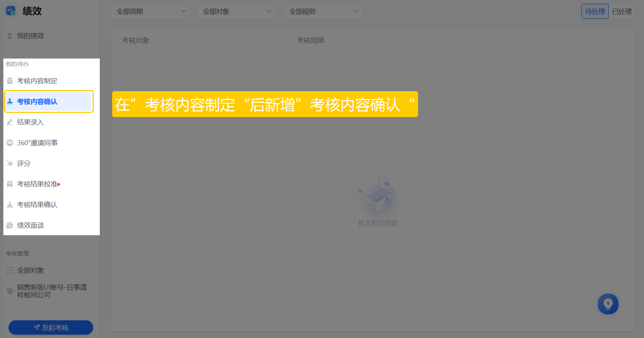
Task: Click the 绩效 app logo icon
Action: pyautogui.click(x=11, y=11)
